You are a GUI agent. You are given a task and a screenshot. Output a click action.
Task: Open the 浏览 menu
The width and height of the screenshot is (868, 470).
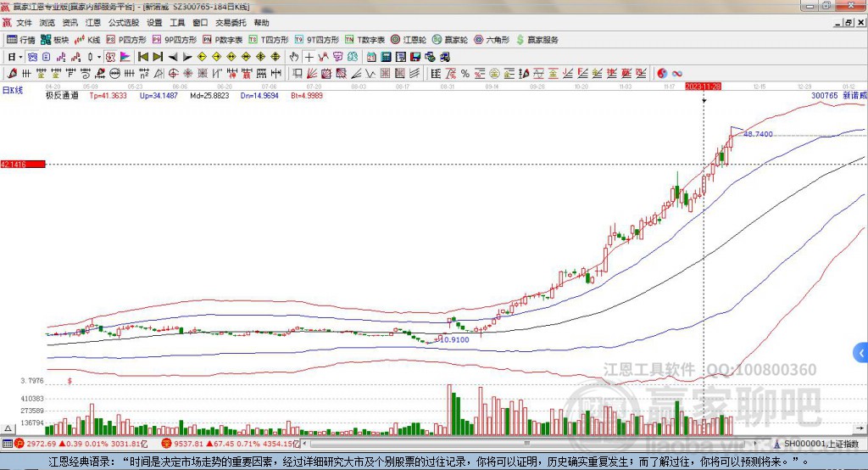point(47,23)
